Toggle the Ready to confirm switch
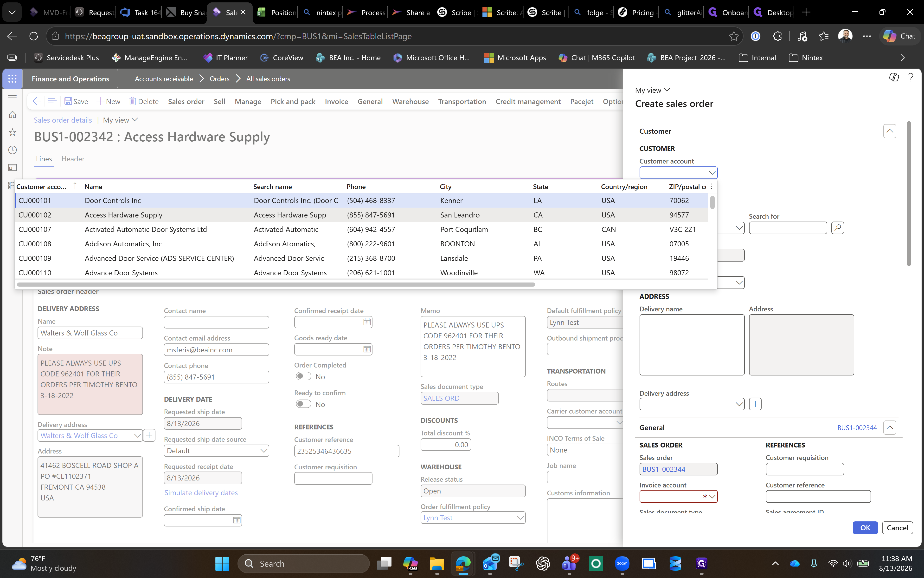This screenshot has height=578, width=924. 303,404
